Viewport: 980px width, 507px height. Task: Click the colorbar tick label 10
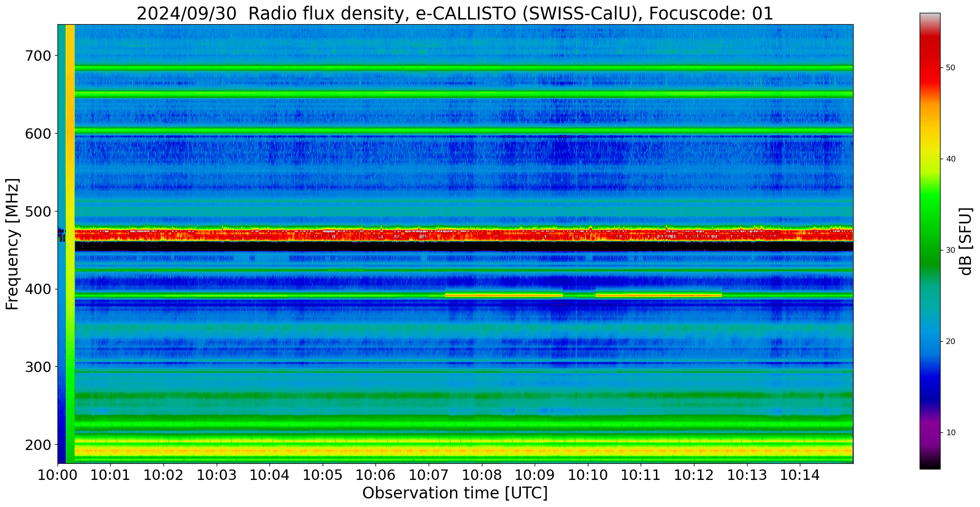point(951,433)
